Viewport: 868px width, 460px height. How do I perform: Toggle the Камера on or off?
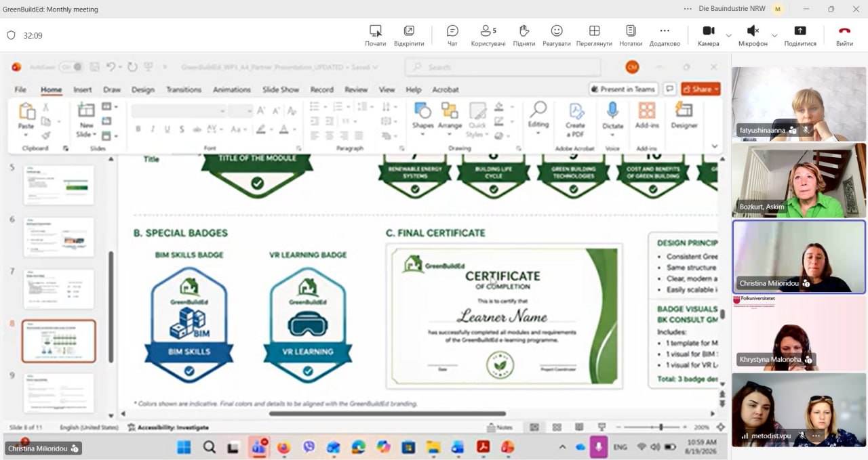click(708, 35)
